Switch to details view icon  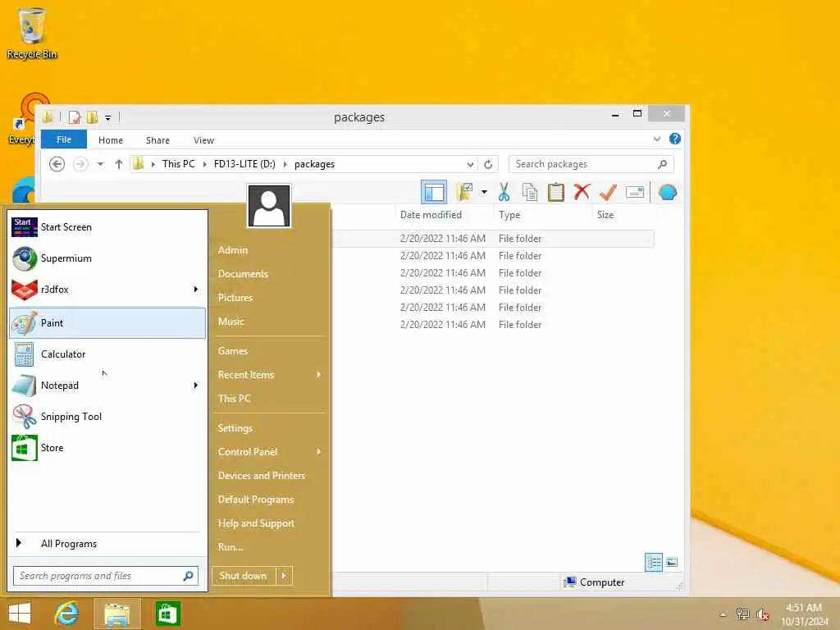[654, 563]
